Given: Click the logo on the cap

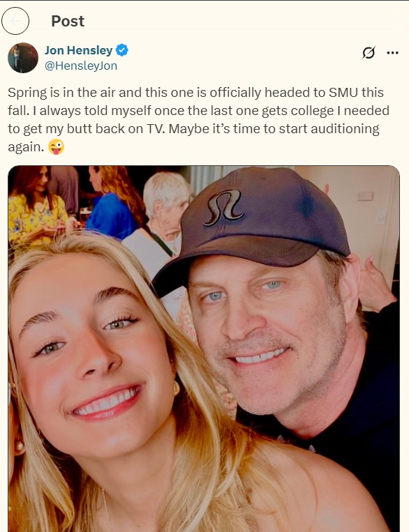Looking at the screenshot, I should tap(223, 208).
